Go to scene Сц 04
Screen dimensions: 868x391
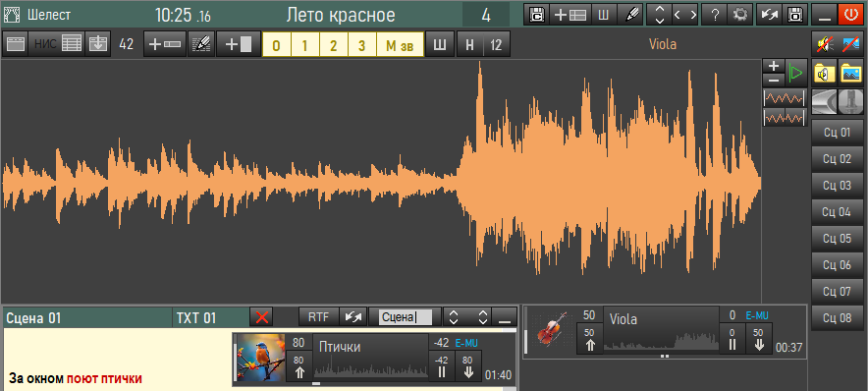point(837,212)
